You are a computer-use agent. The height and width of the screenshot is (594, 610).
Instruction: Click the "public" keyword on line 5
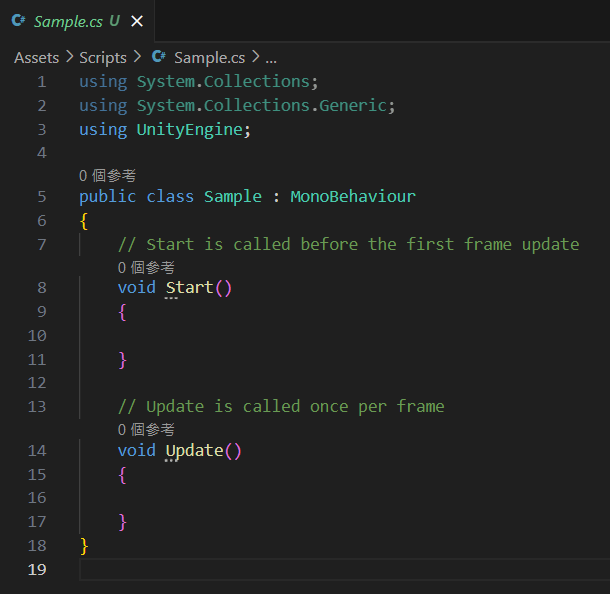107,197
